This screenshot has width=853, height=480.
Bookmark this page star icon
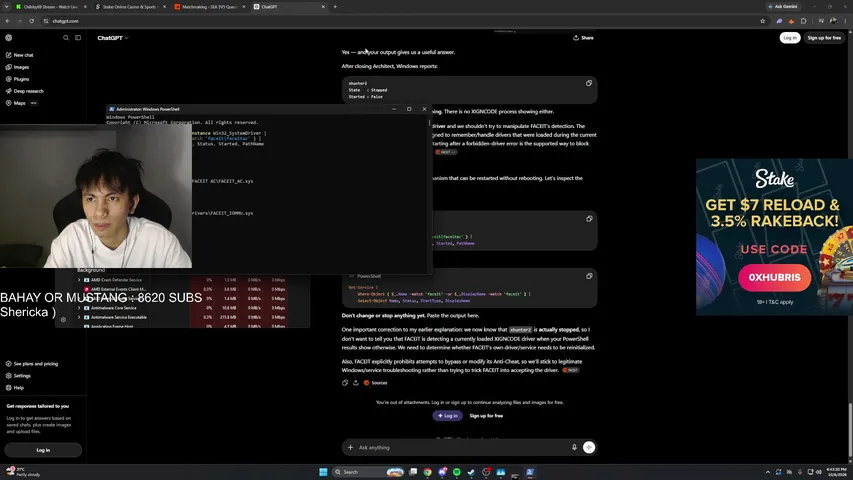point(762,21)
